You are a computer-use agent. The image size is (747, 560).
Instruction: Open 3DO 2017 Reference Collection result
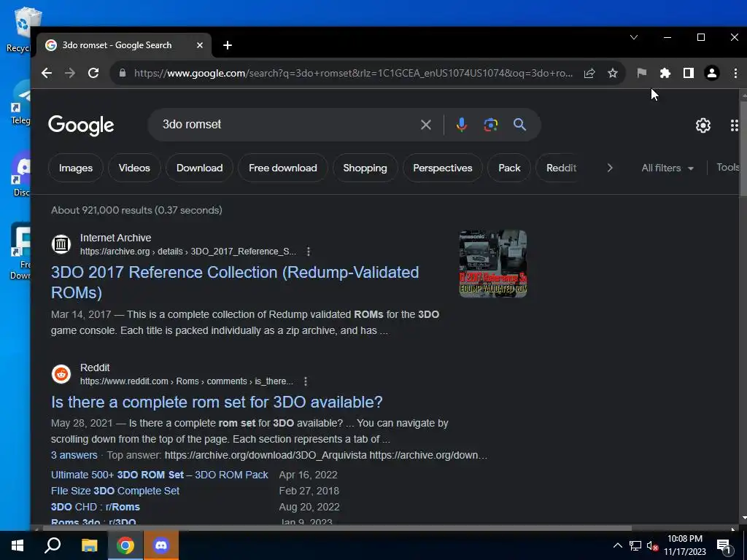tap(235, 282)
